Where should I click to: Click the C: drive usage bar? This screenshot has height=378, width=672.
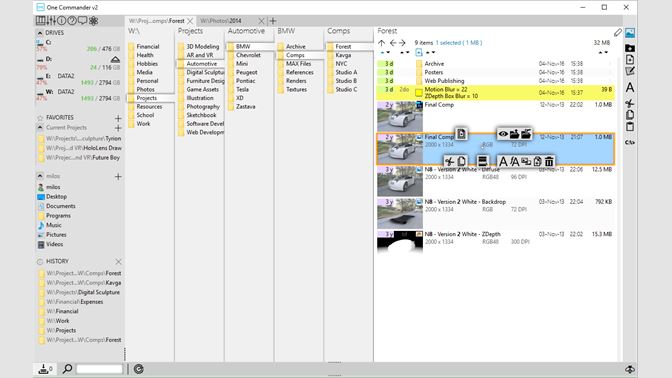point(42,50)
